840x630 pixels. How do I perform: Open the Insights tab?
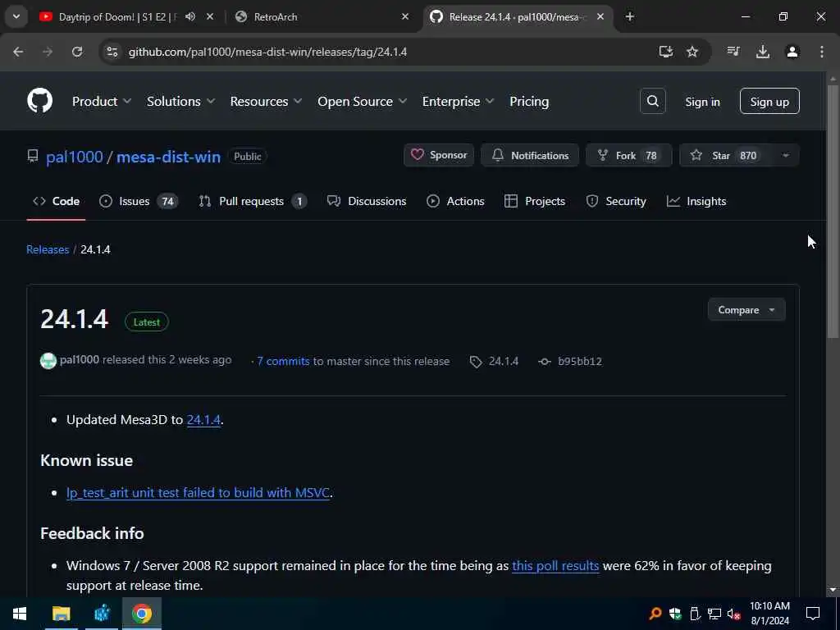pyautogui.click(x=696, y=201)
